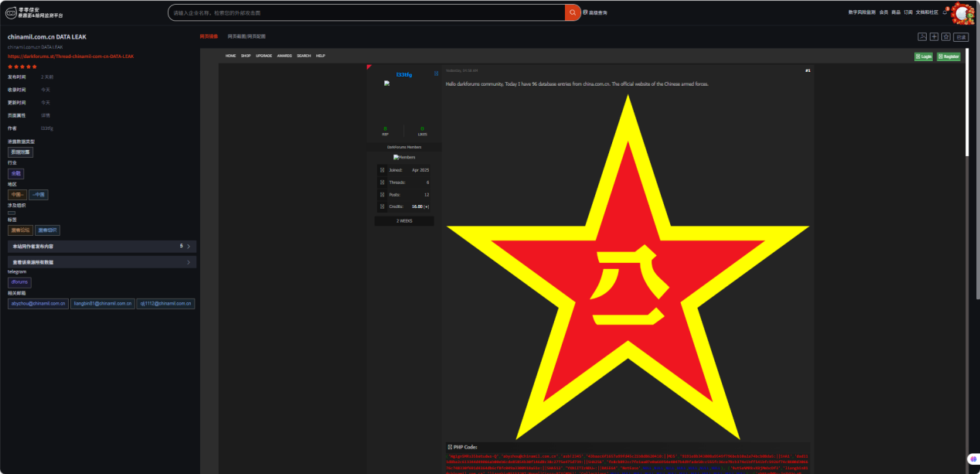Image resolution: width=980 pixels, height=474 pixels.
Task: Open 数字风险监测 menu
Action: coord(862,12)
